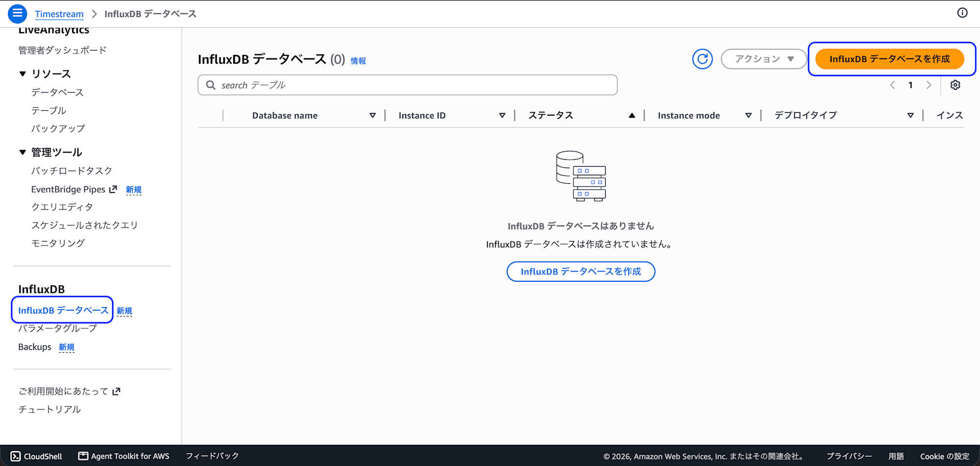Click the empty database illustration
This screenshot has width=980, height=466.
pyautogui.click(x=581, y=176)
